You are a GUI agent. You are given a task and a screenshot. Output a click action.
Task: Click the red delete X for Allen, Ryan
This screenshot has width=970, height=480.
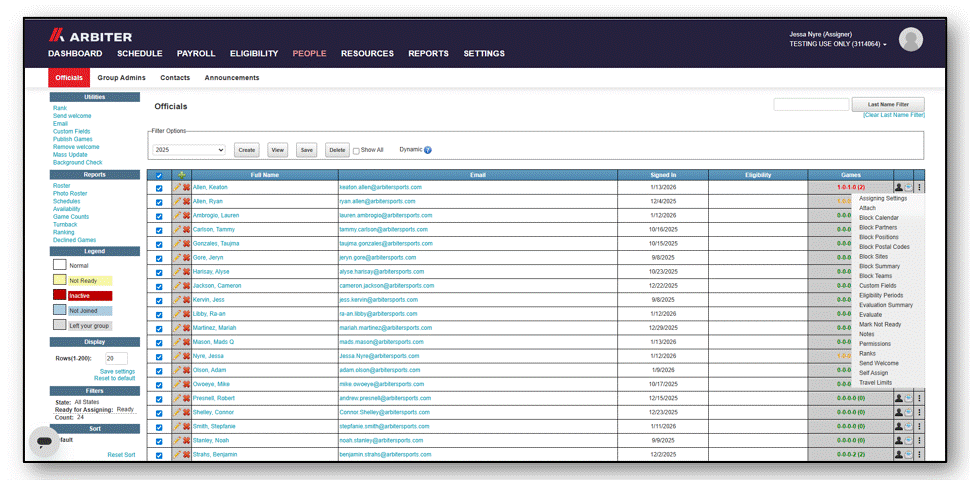(186, 202)
